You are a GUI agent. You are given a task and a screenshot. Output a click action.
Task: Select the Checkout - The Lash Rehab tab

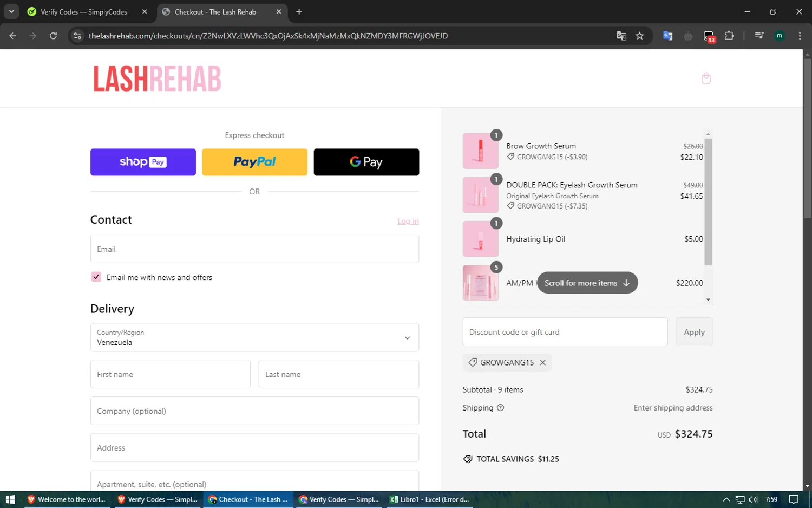point(215,12)
